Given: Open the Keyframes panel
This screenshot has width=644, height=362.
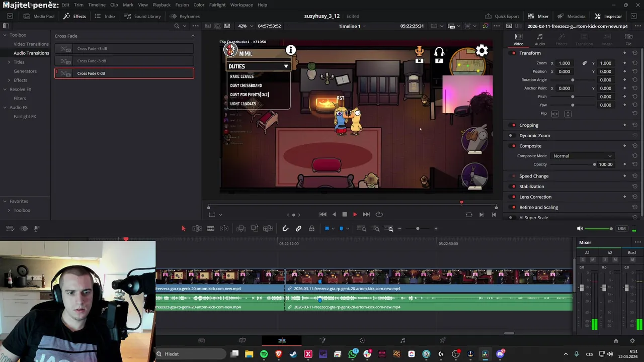Looking at the screenshot, I should 185,16.
